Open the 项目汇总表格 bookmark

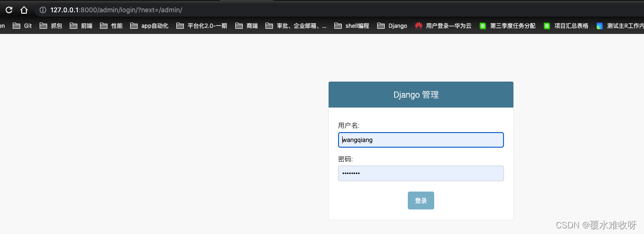pyautogui.click(x=566, y=26)
